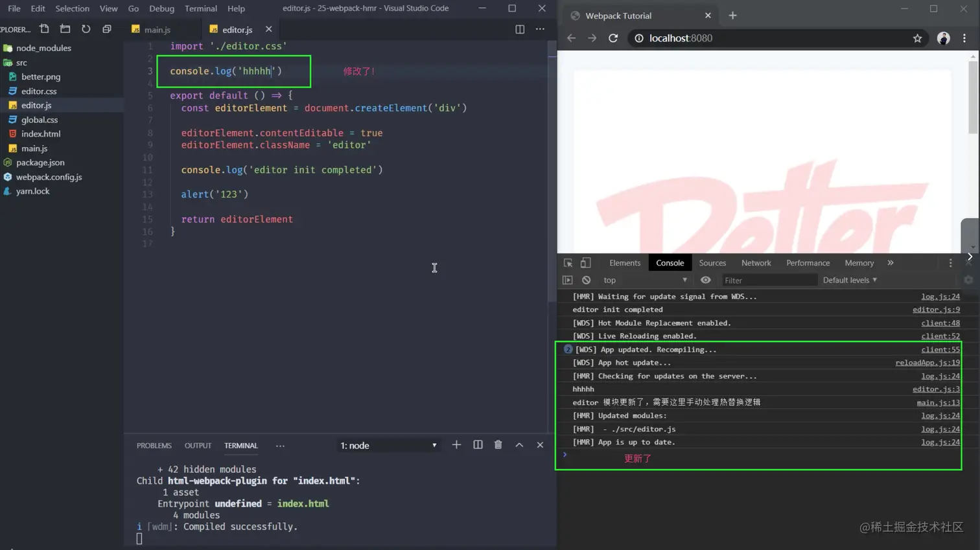The image size is (980, 550).
Task: Reload the localhost:8080 page
Action: (613, 38)
